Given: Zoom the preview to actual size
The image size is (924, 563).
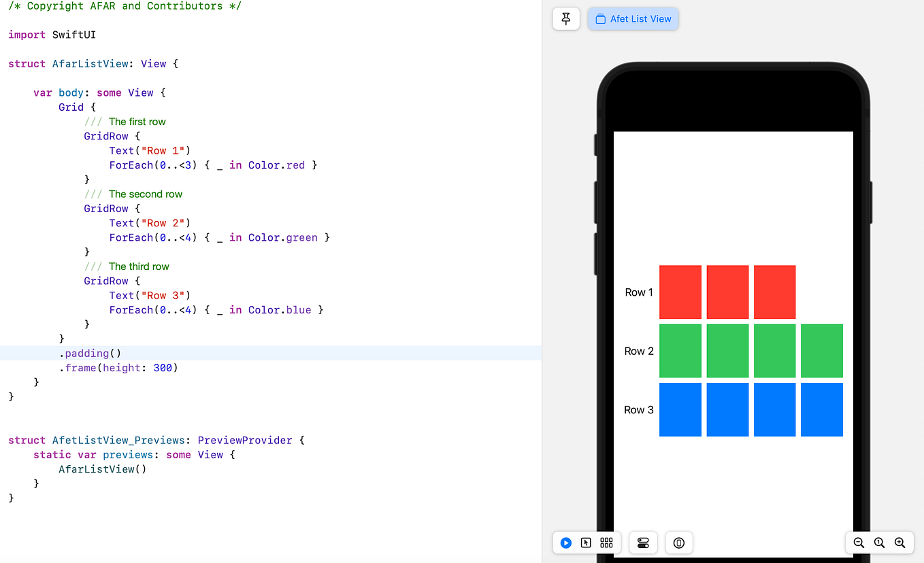Looking at the screenshot, I should [x=879, y=543].
